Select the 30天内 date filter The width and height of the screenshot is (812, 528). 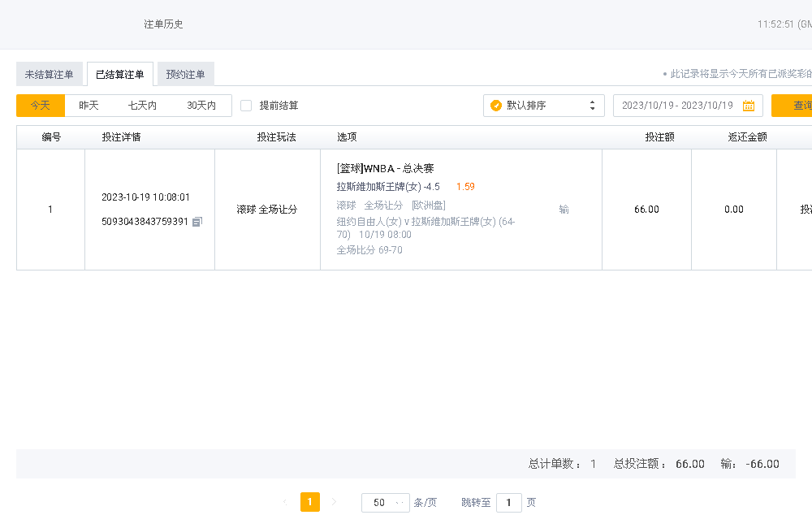click(x=201, y=105)
